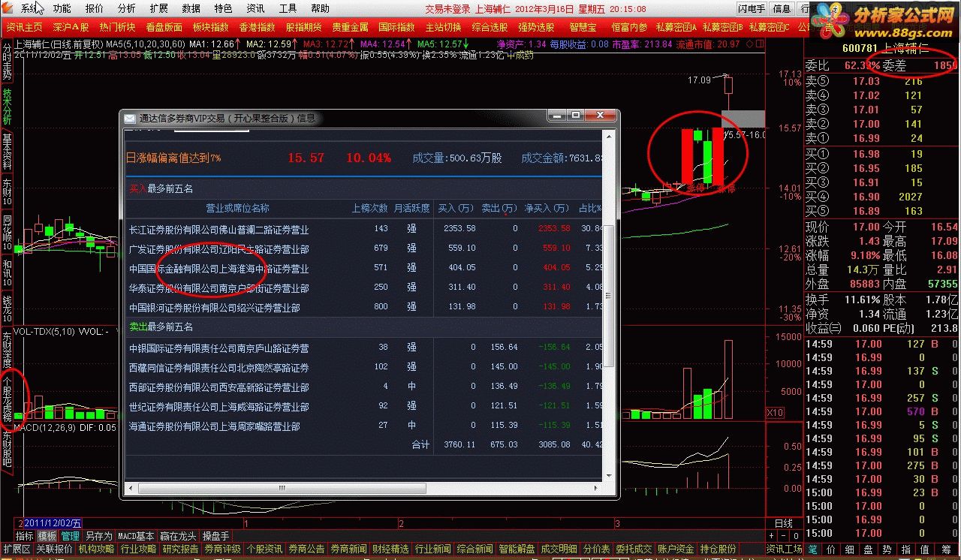Image resolution: width=961 pixels, height=560 pixels.
Task: Click the 闪电手 button
Action: pyautogui.click(x=752, y=9)
